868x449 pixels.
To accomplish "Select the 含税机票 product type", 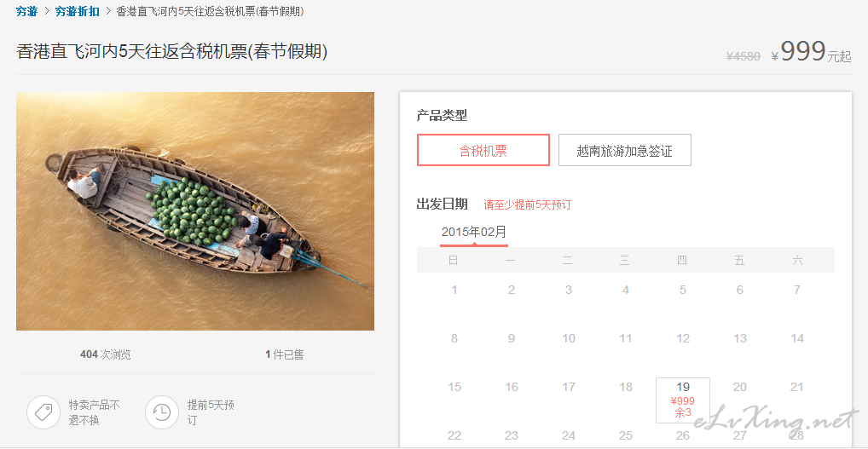I will coord(483,150).
